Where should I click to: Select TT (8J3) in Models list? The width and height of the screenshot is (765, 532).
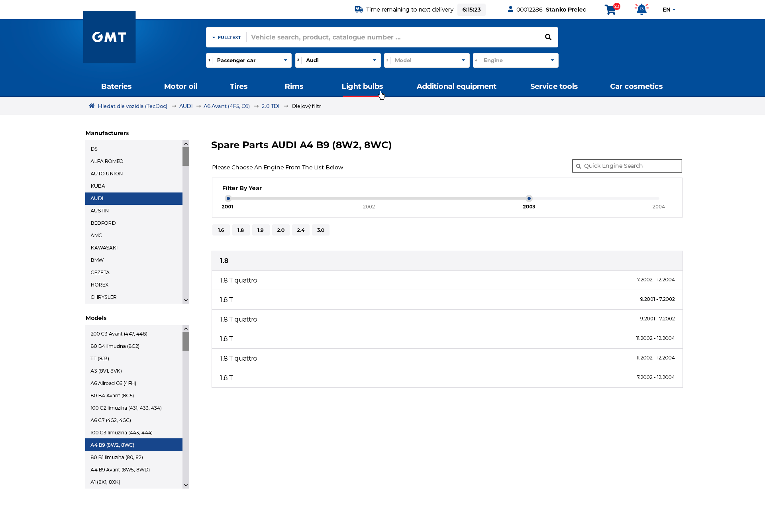[x=134, y=359]
